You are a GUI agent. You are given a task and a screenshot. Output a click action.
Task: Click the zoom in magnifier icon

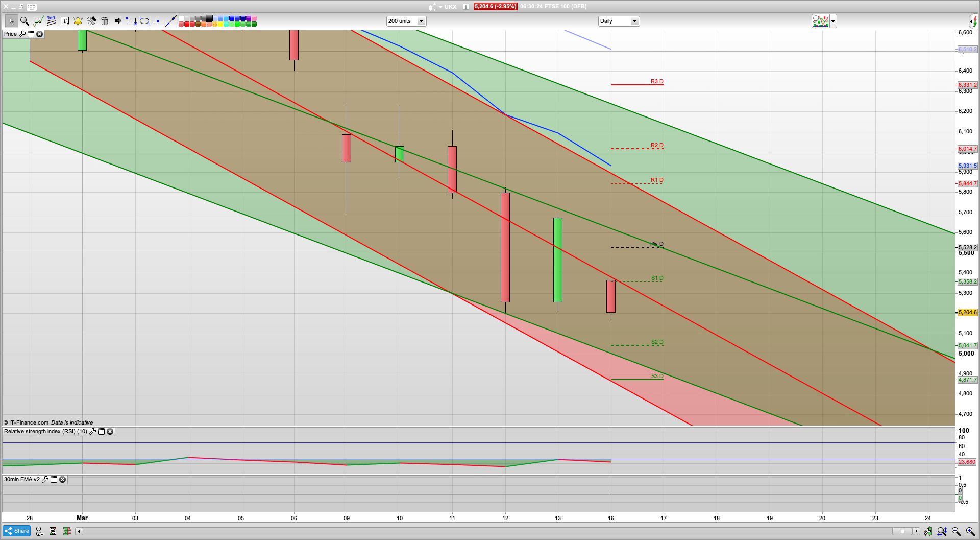point(970,531)
